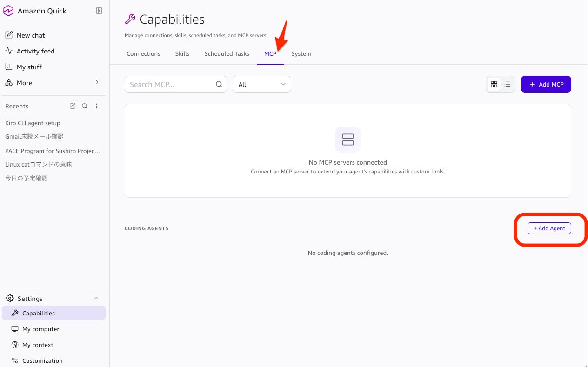Open the All filter dropdown
Screen dimensions: 588x367
(x=262, y=84)
